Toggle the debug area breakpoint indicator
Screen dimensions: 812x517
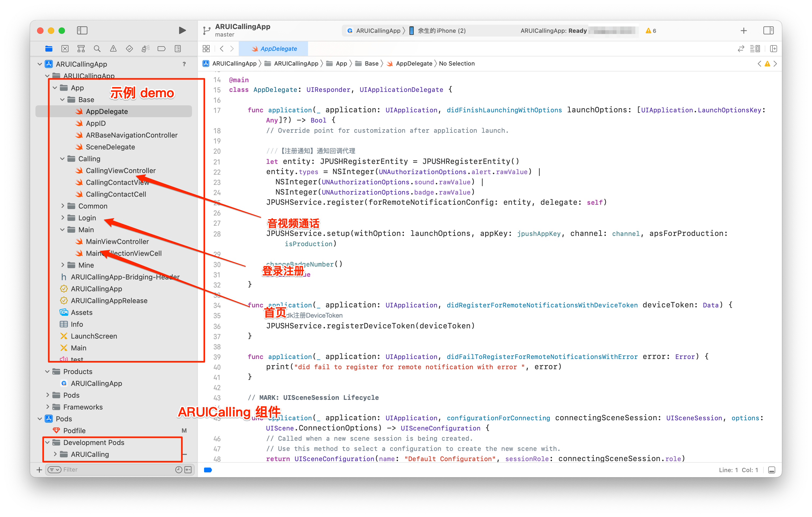[x=208, y=470]
